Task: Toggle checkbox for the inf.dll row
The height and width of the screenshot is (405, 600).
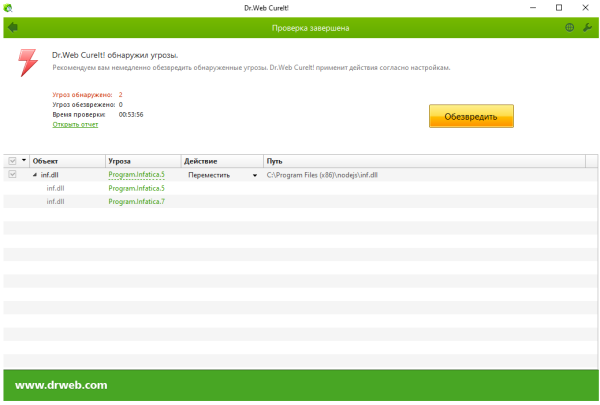Action: coord(12,175)
